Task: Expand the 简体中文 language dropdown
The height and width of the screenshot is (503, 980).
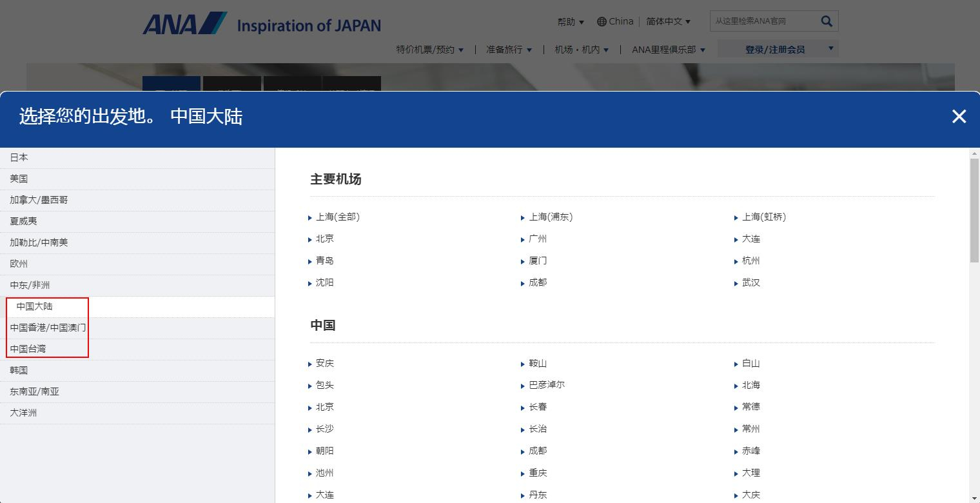Action: (x=668, y=21)
